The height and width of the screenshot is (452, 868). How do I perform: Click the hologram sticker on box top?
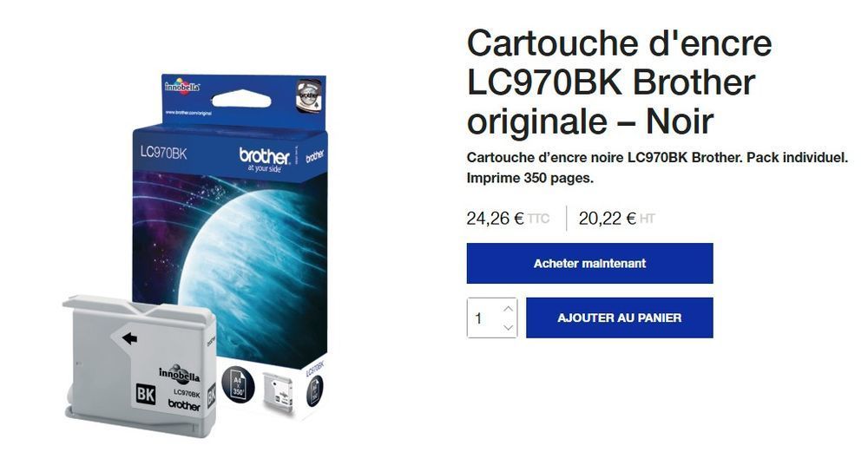click(x=308, y=95)
